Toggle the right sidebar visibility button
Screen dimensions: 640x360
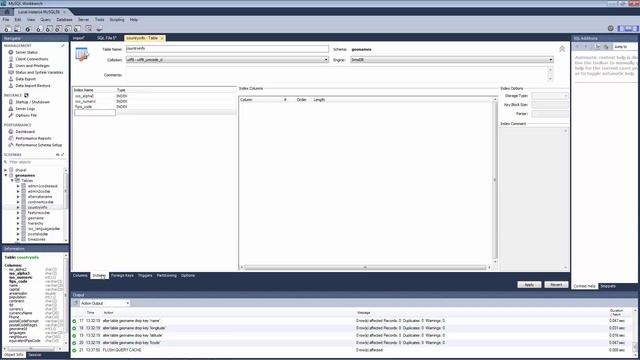636,29
